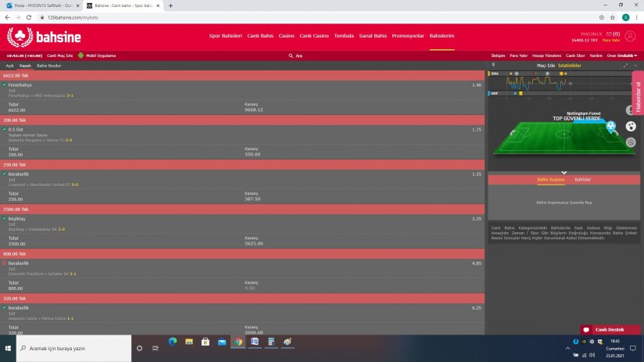The width and height of the screenshot is (644, 362).
Task: Open Yardım link
Action: click(596, 56)
